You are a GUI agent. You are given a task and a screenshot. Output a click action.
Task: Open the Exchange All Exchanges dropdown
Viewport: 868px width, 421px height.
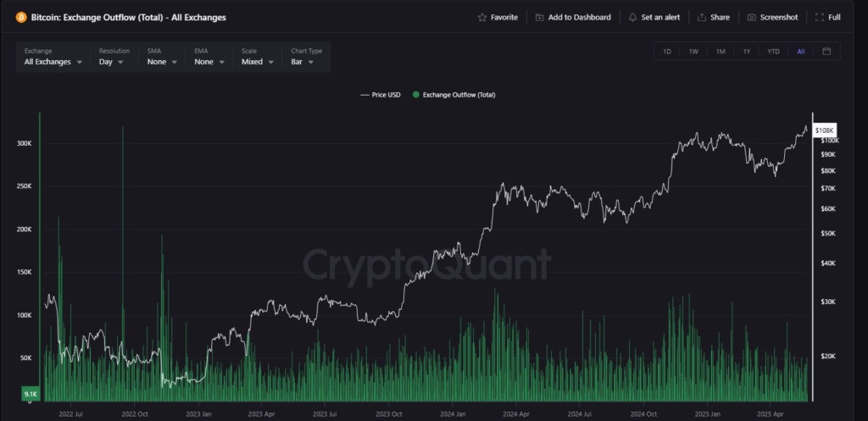tap(53, 57)
